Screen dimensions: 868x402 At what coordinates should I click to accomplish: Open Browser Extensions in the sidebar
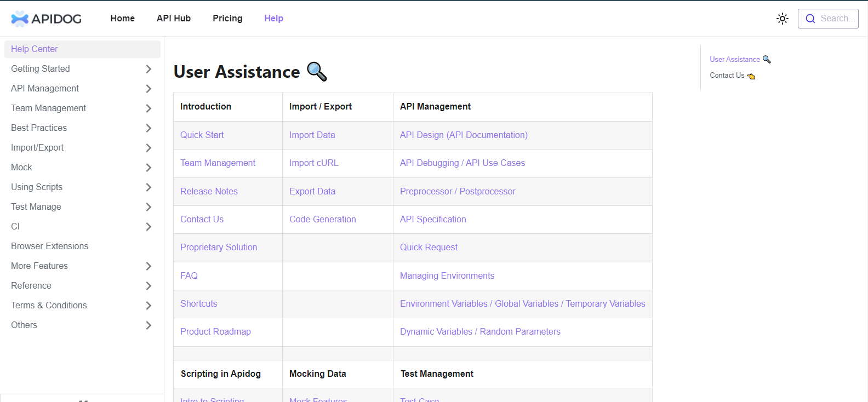click(x=49, y=246)
